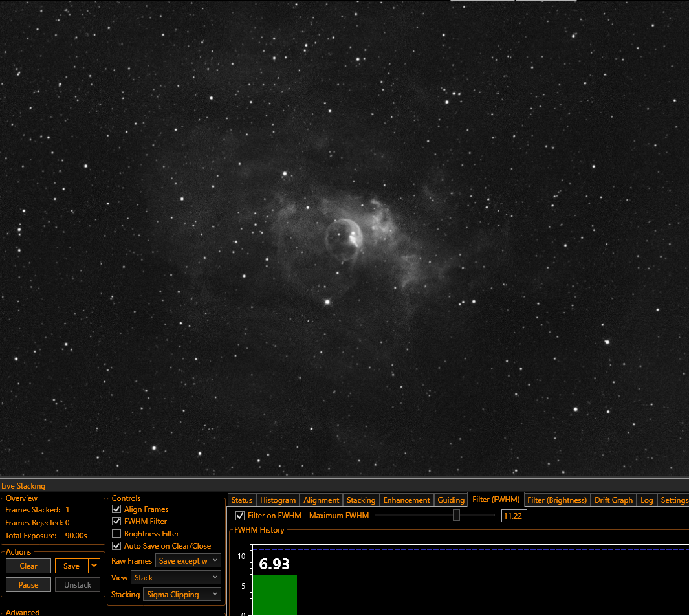The height and width of the screenshot is (616, 689).
Task: Open the Settings tab
Action: 673,500
